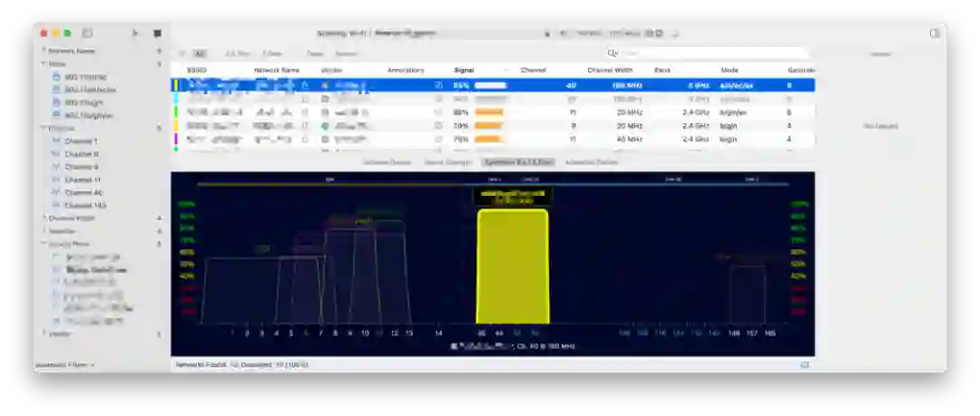Click the lock icon in the selected row

point(305,85)
